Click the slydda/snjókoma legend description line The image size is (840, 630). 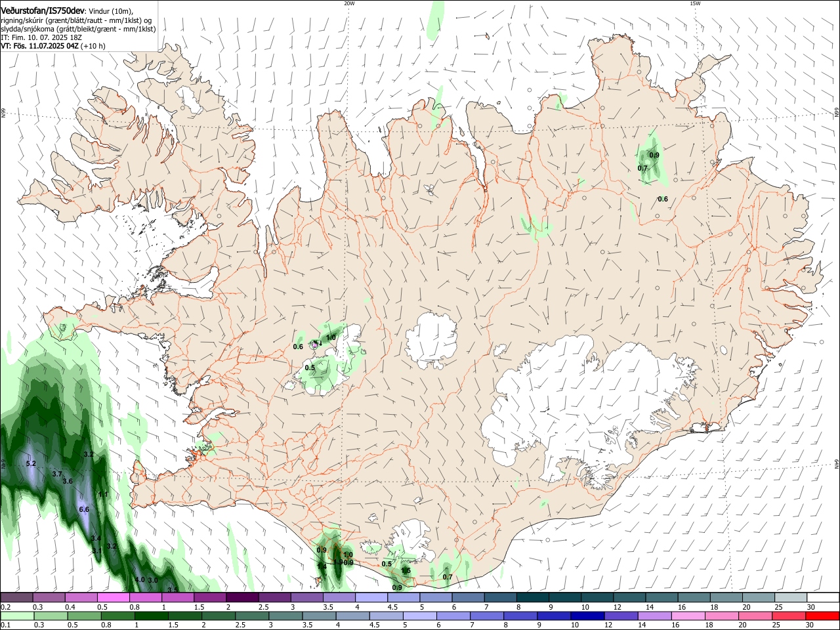pos(78,29)
